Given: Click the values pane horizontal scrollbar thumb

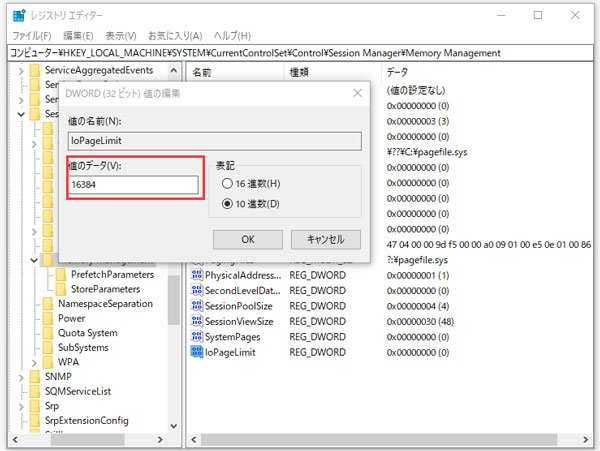Looking at the screenshot, I should click(x=379, y=440).
